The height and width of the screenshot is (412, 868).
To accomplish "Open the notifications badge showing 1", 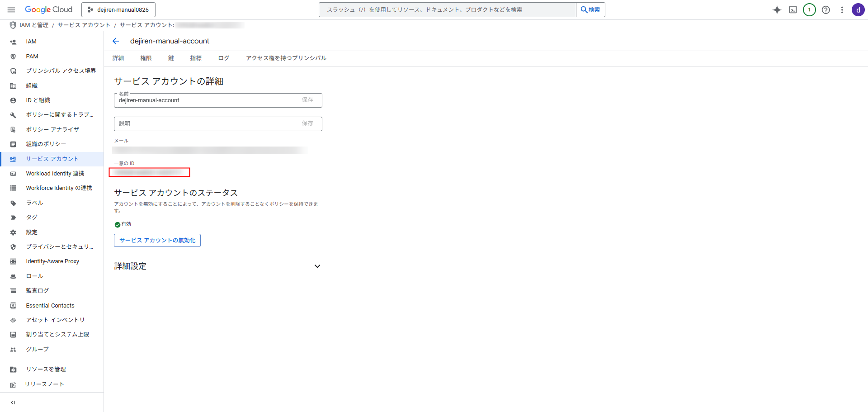I will coord(809,10).
